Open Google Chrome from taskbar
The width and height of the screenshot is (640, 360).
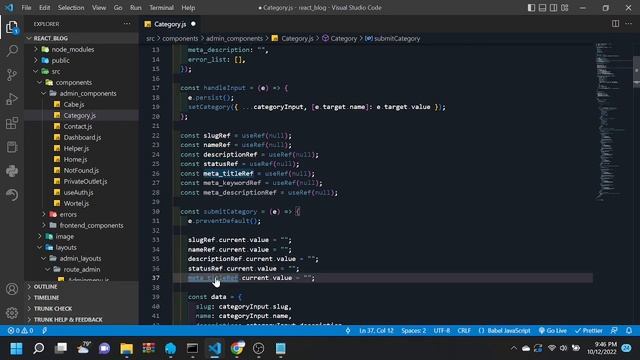coord(237,348)
